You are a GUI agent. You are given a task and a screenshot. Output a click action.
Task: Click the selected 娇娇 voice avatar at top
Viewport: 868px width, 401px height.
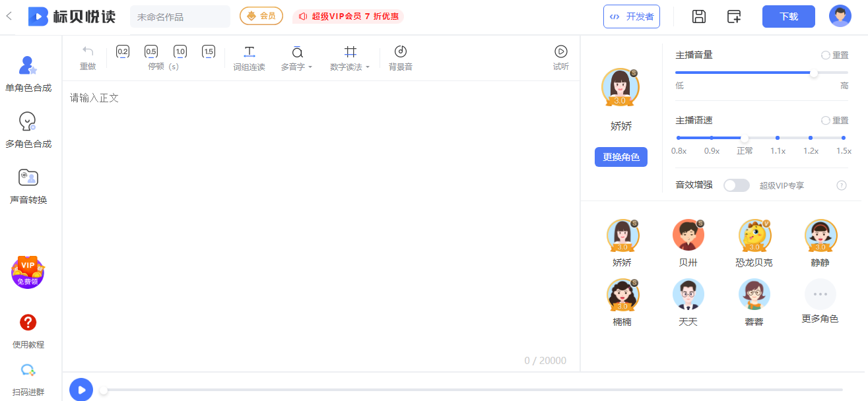click(x=620, y=87)
